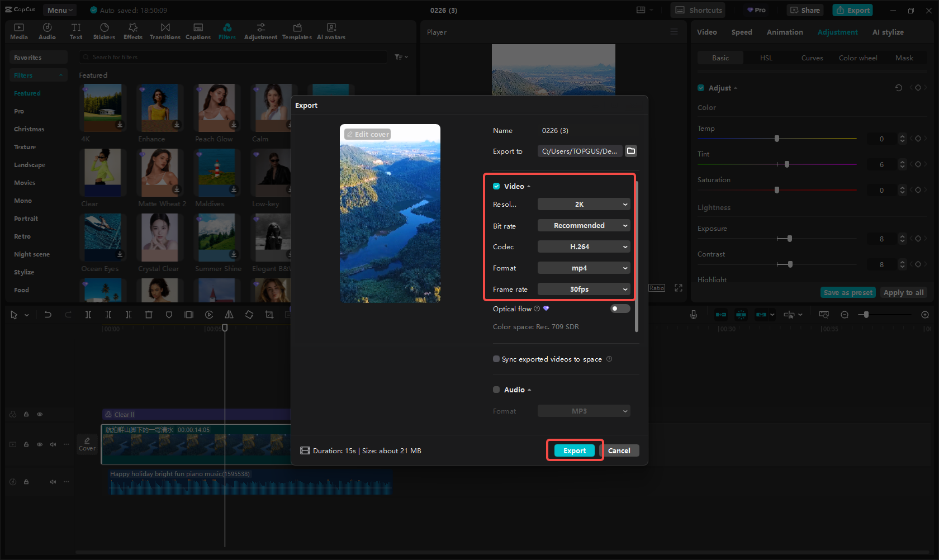The width and height of the screenshot is (939, 560).
Task: Open the Transitions panel
Action: (165, 31)
